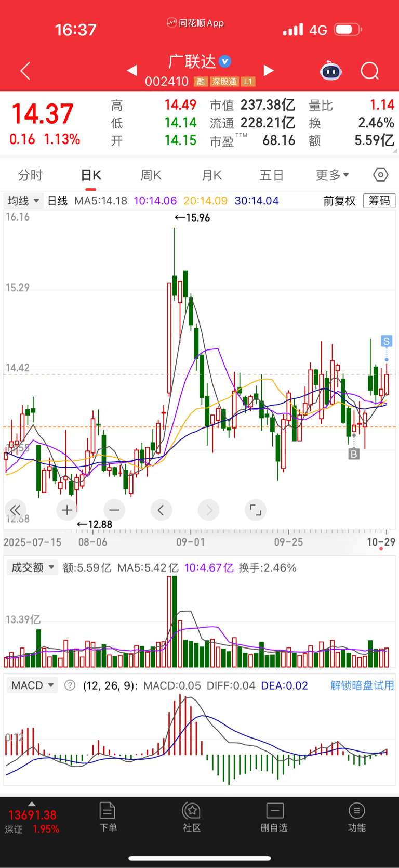399x868 pixels.
Task: Tap the current price 14.37
Action: (x=43, y=114)
